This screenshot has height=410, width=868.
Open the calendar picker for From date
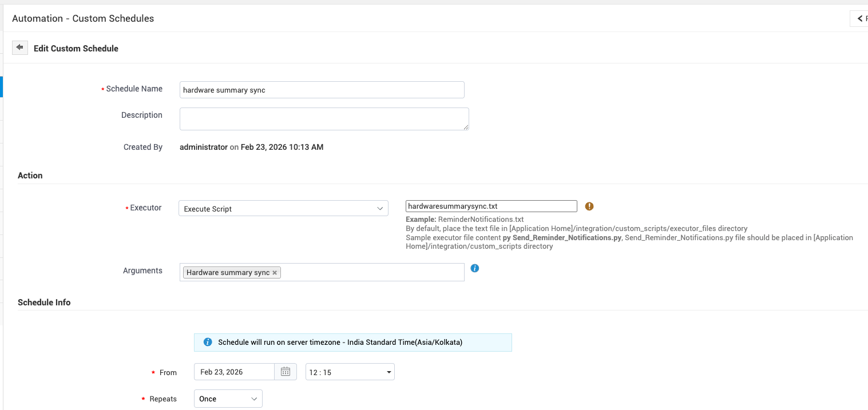point(286,372)
